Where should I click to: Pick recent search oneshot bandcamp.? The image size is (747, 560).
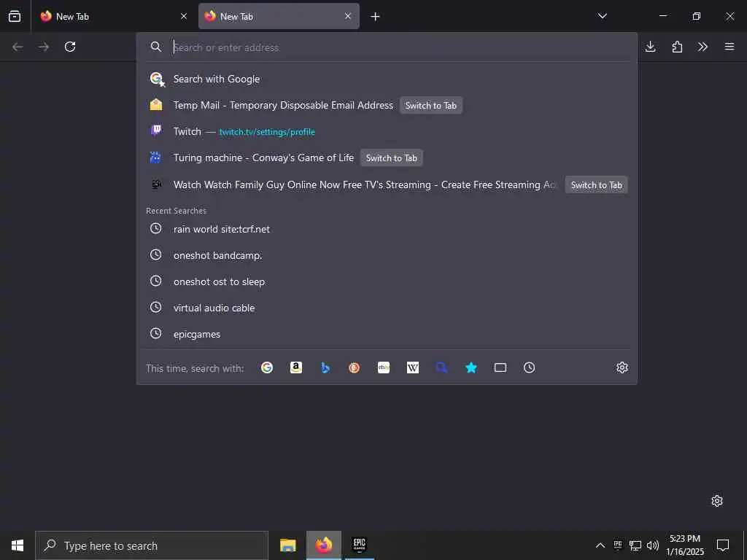[x=387, y=255]
